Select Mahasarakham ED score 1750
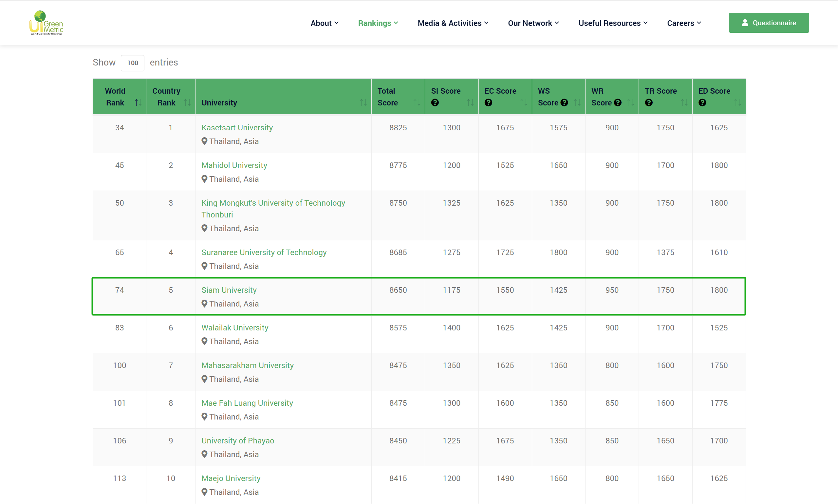 pyautogui.click(x=719, y=365)
